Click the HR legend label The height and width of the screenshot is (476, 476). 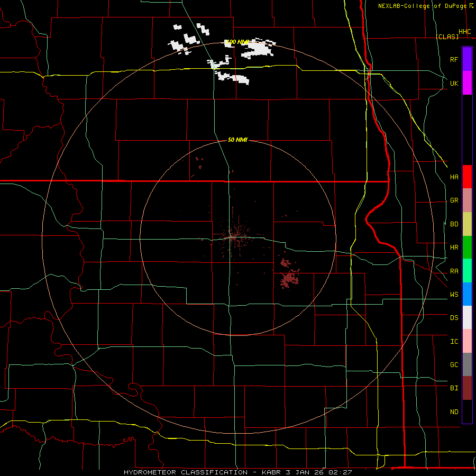tap(454, 248)
